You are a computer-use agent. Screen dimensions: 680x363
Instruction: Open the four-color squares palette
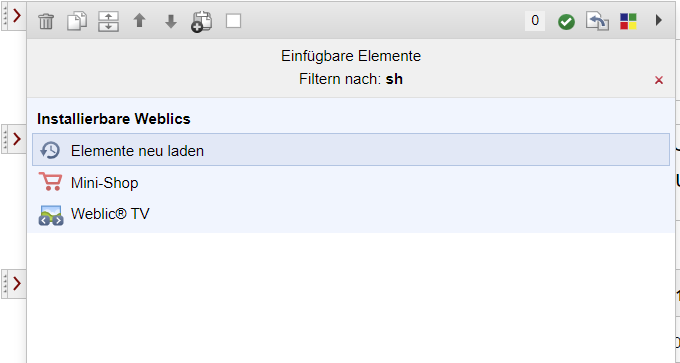pos(628,21)
